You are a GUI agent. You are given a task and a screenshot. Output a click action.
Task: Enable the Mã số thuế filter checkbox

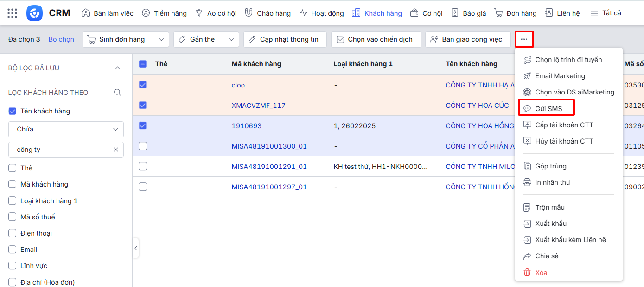(13, 217)
